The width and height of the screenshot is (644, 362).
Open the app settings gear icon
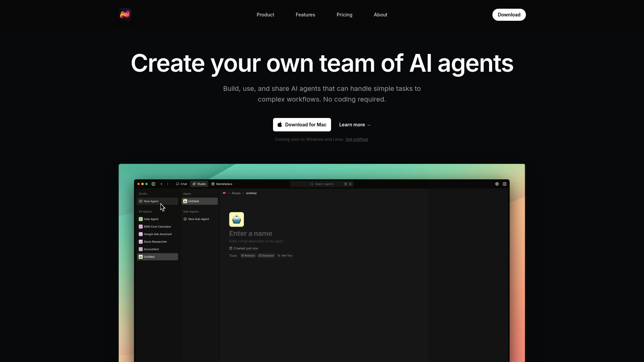coord(497,184)
